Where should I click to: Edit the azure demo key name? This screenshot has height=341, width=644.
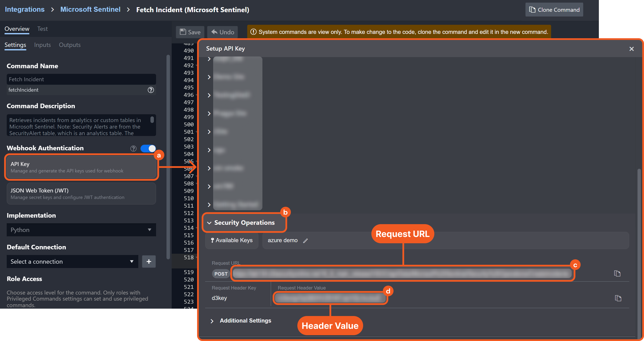[x=305, y=240]
